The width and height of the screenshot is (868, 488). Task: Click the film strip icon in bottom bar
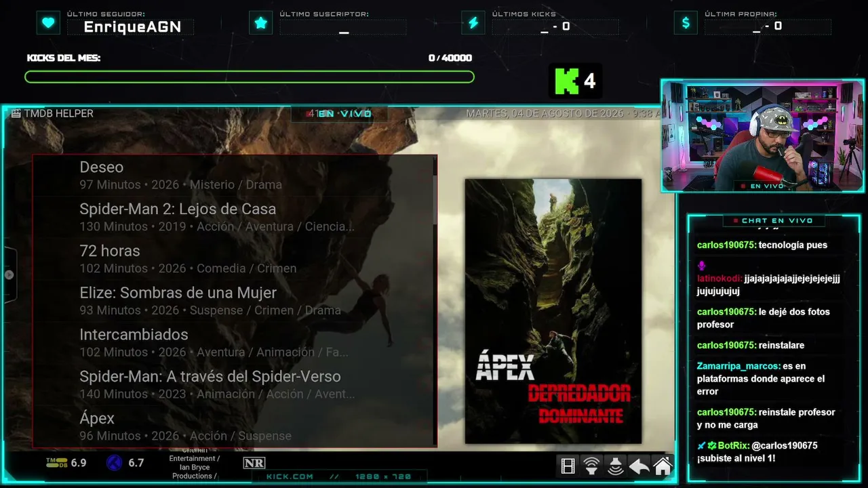[568, 466]
